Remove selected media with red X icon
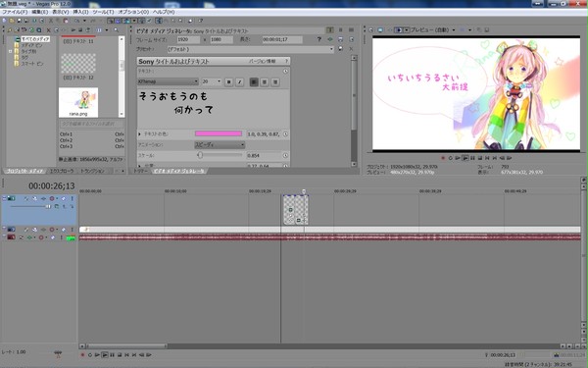Viewport: 588px width, 368px height. click(x=48, y=29)
